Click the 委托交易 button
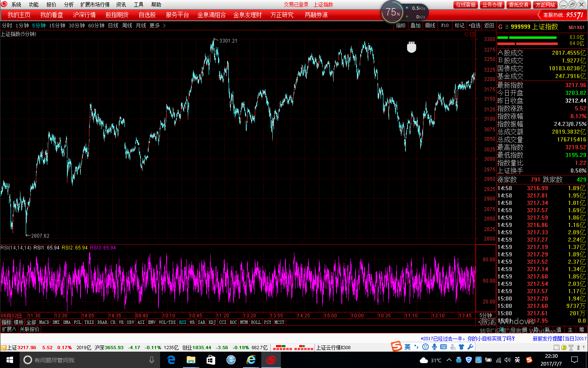 (x=519, y=4)
